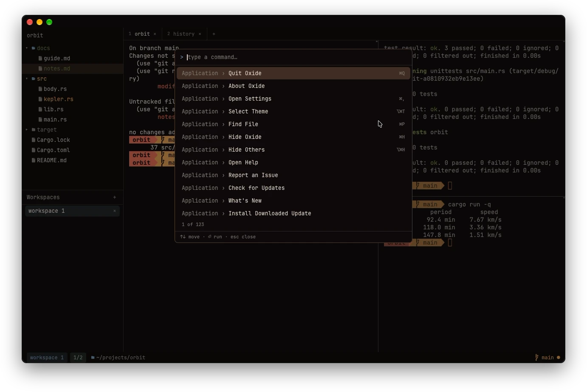Run About Oxide command
The height and width of the screenshot is (392, 587).
click(293, 86)
